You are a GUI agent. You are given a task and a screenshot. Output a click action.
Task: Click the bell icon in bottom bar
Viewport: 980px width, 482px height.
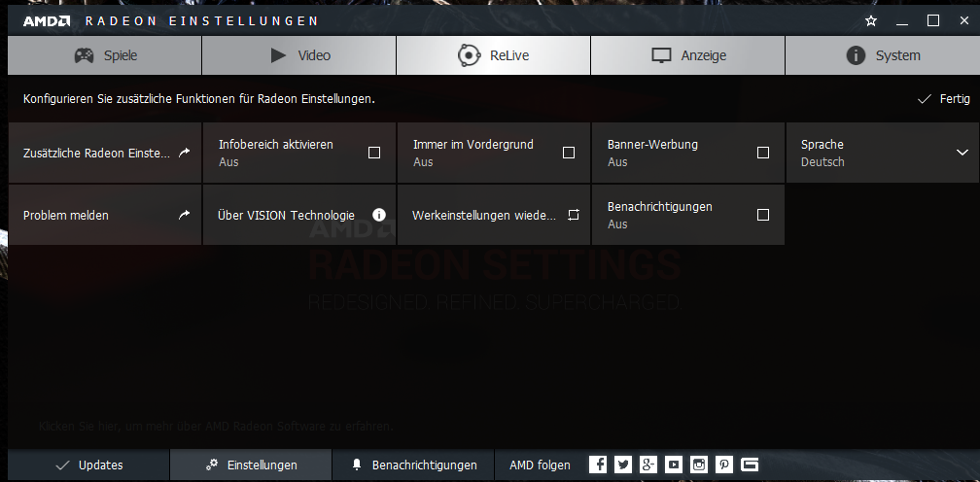click(357, 465)
